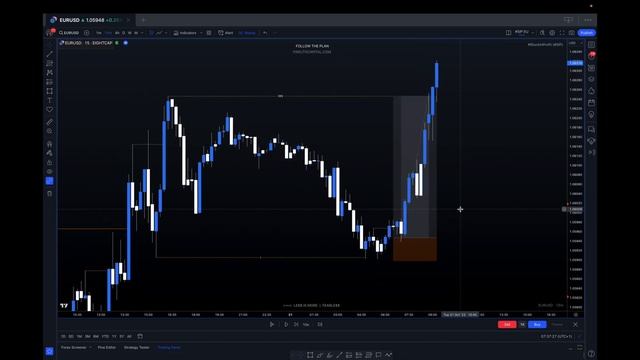Open browser more options three dots
Screen dimensions: 640x360
(x=588, y=20)
